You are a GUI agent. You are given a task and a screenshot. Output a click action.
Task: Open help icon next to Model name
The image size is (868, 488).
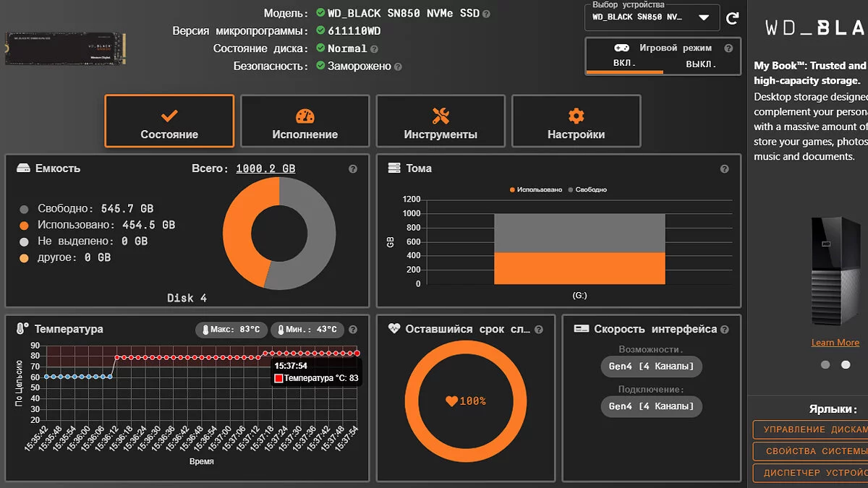coord(486,14)
